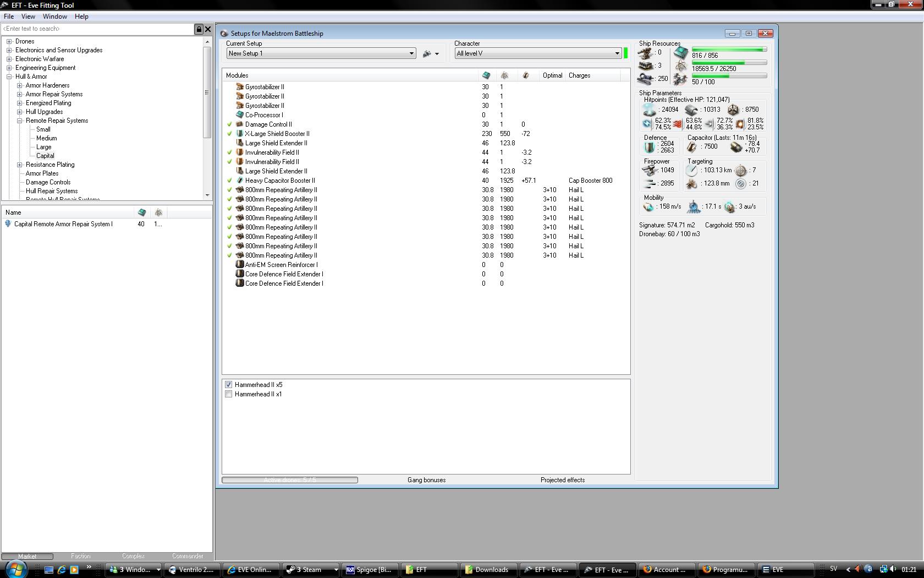Click the lock icon beside search box
The width and height of the screenshot is (924, 578).
199,29
